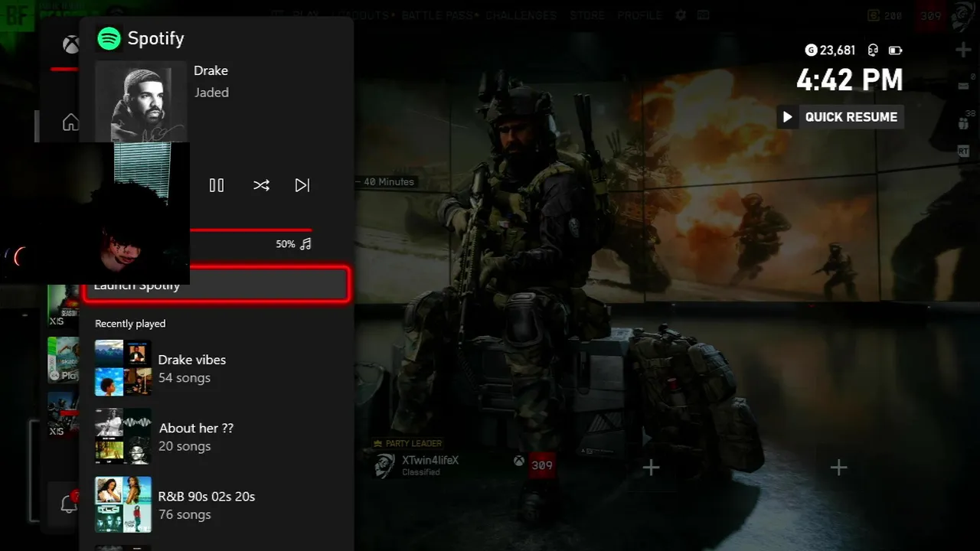Click the Jaded song title
The image size is (980, 551).
tap(211, 93)
